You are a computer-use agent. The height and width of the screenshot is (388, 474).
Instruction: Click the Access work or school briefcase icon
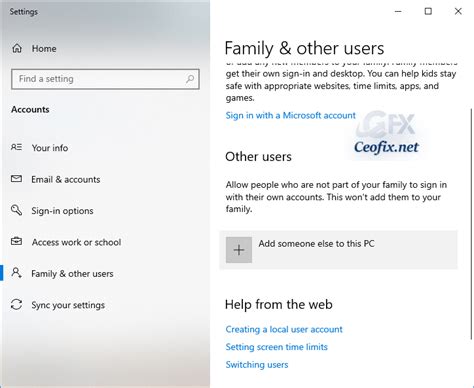tap(16, 241)
